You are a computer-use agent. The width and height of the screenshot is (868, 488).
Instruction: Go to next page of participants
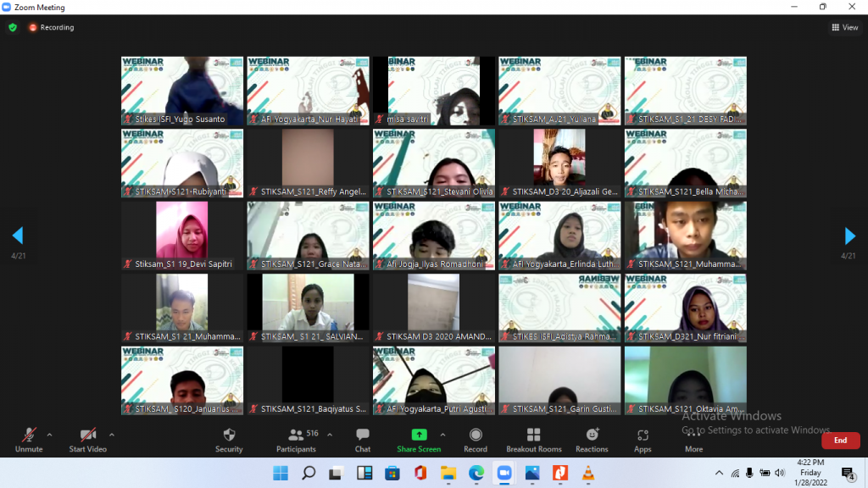(x=849, y=236)
